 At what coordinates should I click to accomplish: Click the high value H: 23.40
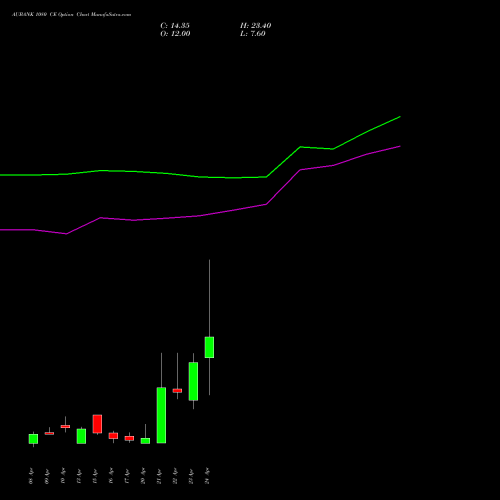256,26
